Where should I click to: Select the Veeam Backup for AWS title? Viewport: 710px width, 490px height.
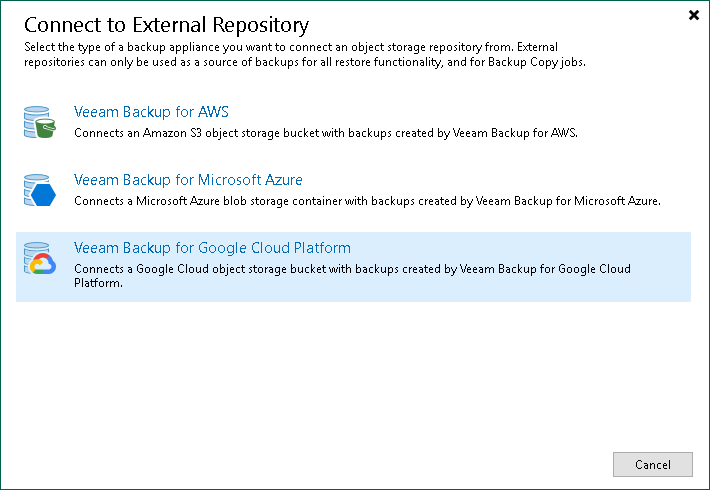[x=151, y=112]
